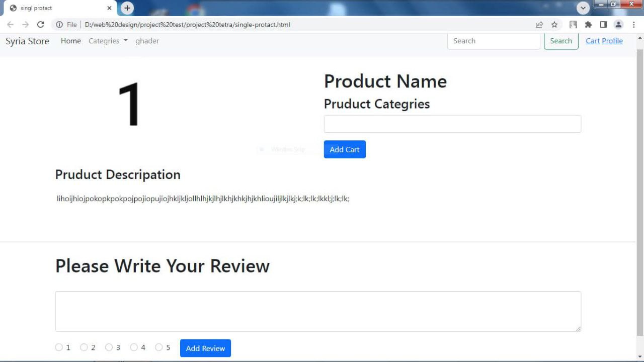Screen dimensions: 644x362
Task: Bookmark this page with the star icon
Action: pyautogui.click(x=554, y=25)
